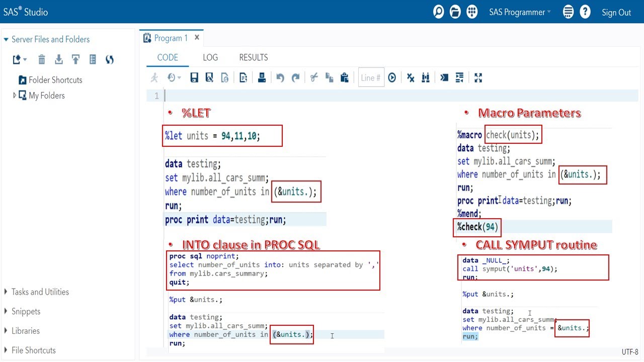Click the Maximize view icon

click(x=478, y=77)
